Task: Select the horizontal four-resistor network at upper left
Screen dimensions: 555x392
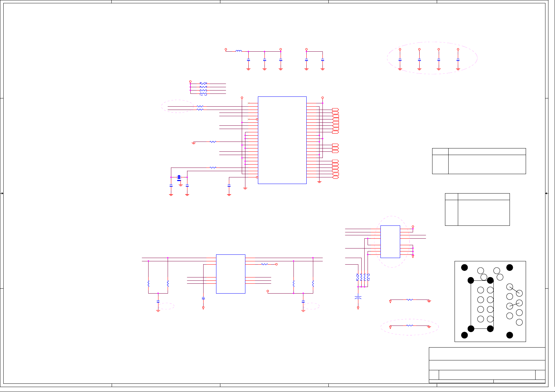Action: 203,89
